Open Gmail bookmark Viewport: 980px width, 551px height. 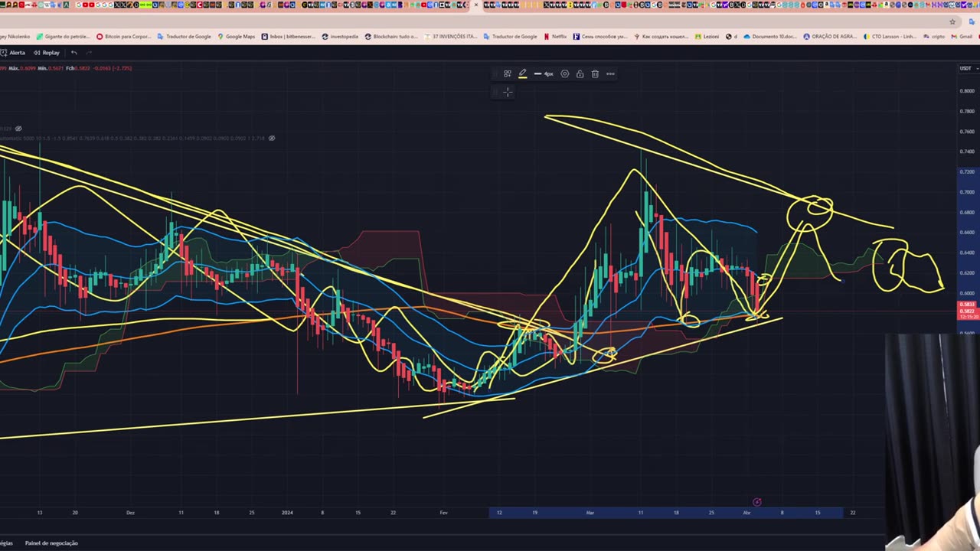[x=962, y=37]
